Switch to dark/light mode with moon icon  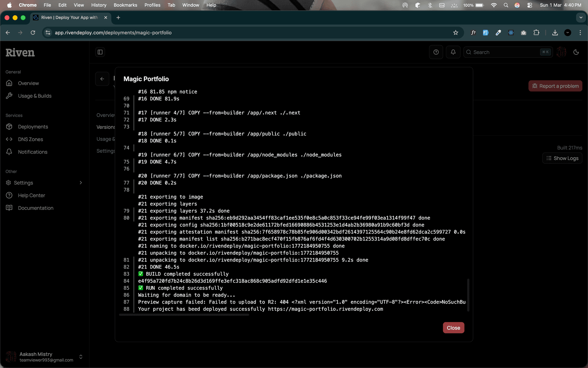click(x=576, y=52)
